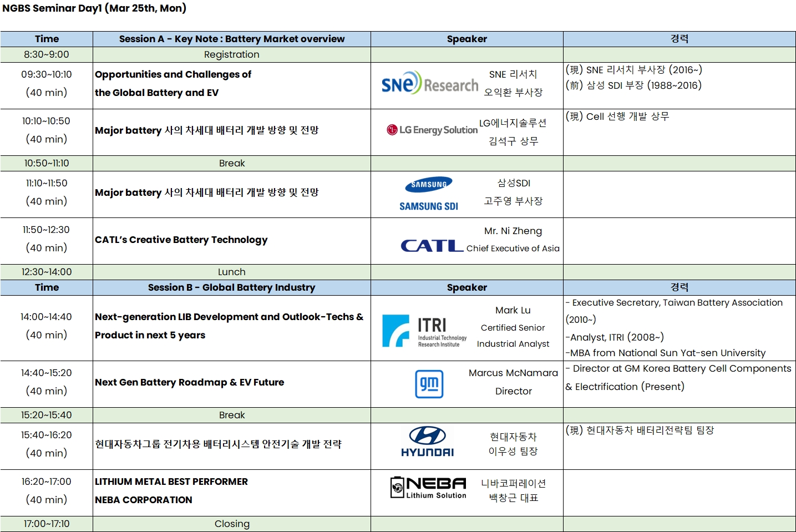Click (現) SNE 리서치 부사장 (2016~) text

(634, 70)
